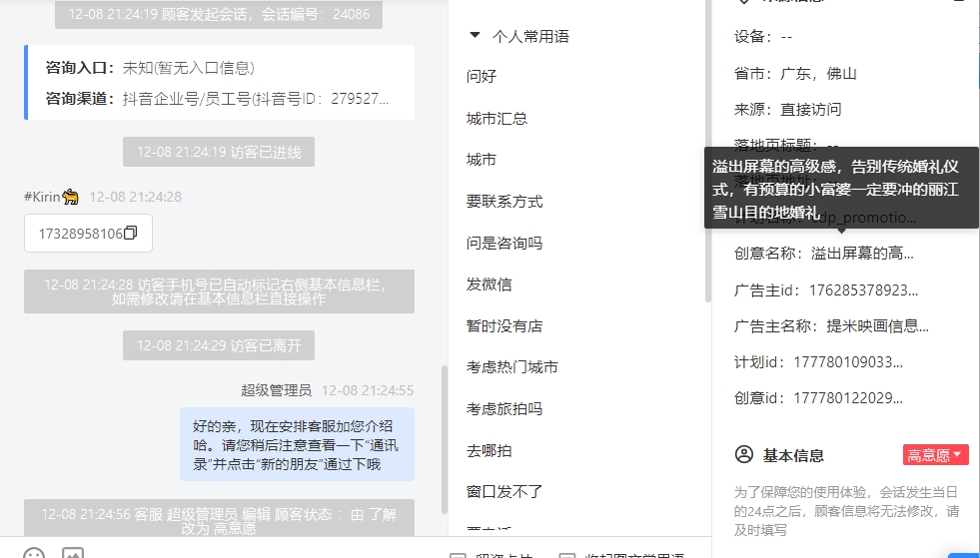
Task: Collapse the 个人常用语 phrase group
Action: [475, 36]
